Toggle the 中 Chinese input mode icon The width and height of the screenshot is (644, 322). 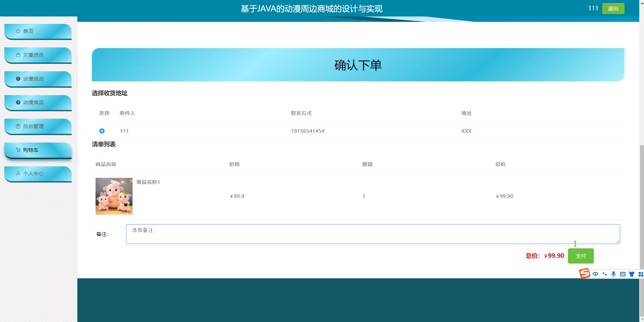tap(596, 274)
